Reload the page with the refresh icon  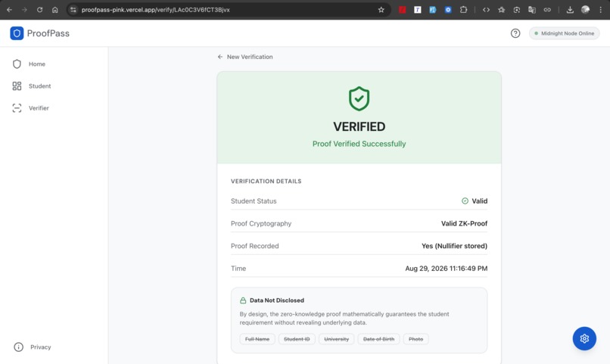coord(39,10)
